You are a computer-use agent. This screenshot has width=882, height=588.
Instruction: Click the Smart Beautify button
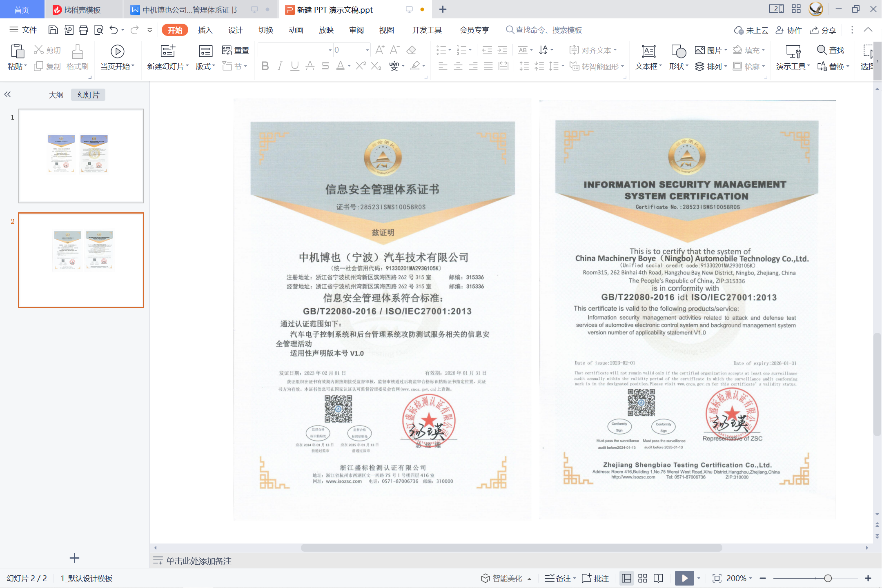click(505, 578)
